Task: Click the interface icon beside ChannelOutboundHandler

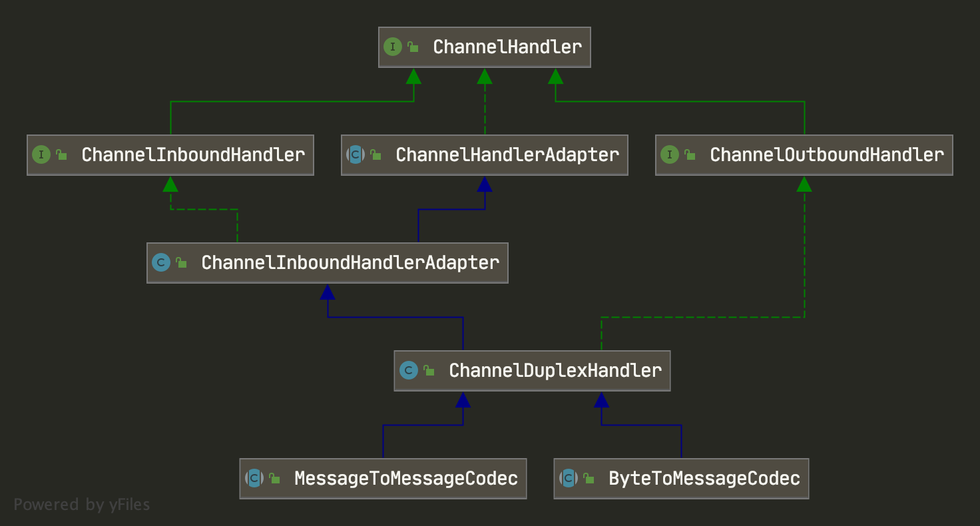Action: (670, 155)
